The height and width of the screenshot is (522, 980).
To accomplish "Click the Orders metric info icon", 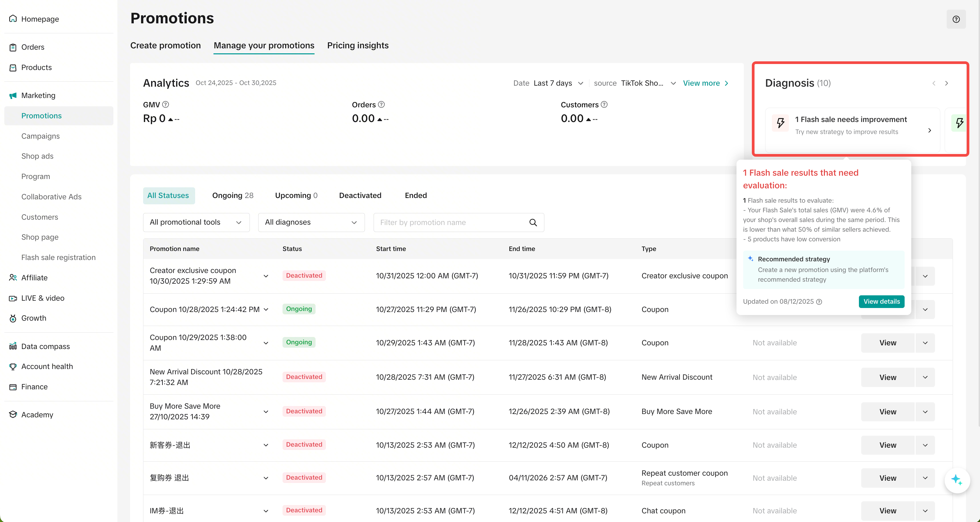I will (x=381, y=105).
